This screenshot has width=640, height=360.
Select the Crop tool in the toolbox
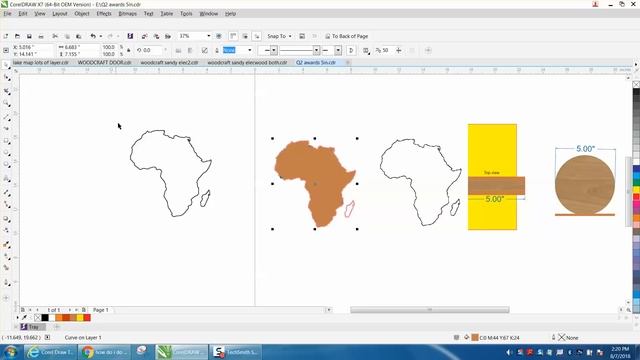pyautogui.click(x=7, y=91)
